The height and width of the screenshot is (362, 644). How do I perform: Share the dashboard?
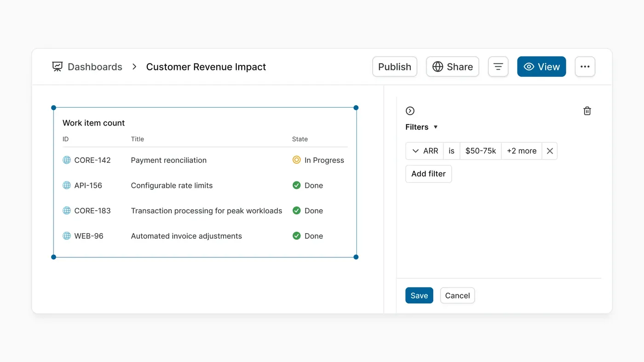click(453, 67)
